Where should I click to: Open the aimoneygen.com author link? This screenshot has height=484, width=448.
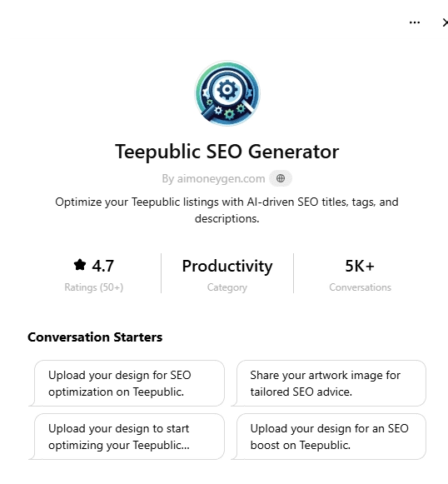[x=221, y=178]
